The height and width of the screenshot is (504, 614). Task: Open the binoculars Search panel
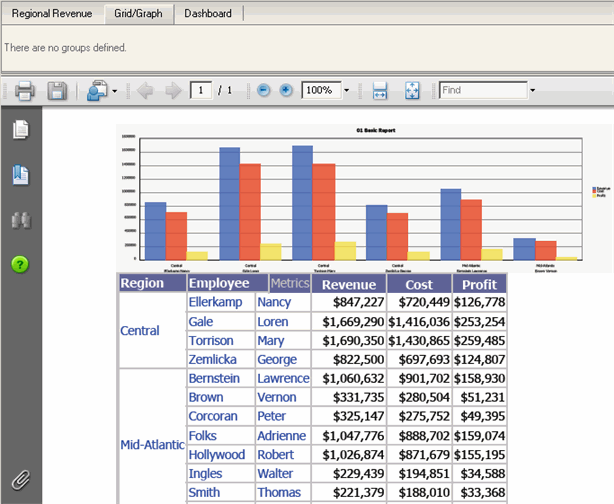pos(21,220)
